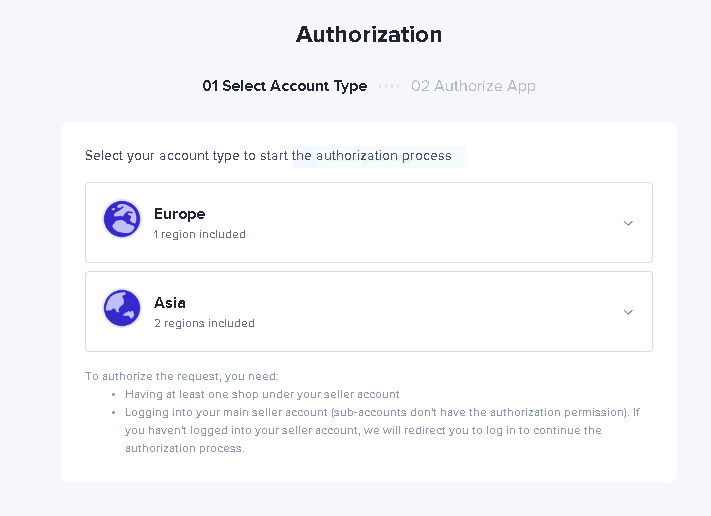Image resolution: width=711 pixels, height=516 pixels.
Task: Select the Asia account type card
Action: [369, 312]
